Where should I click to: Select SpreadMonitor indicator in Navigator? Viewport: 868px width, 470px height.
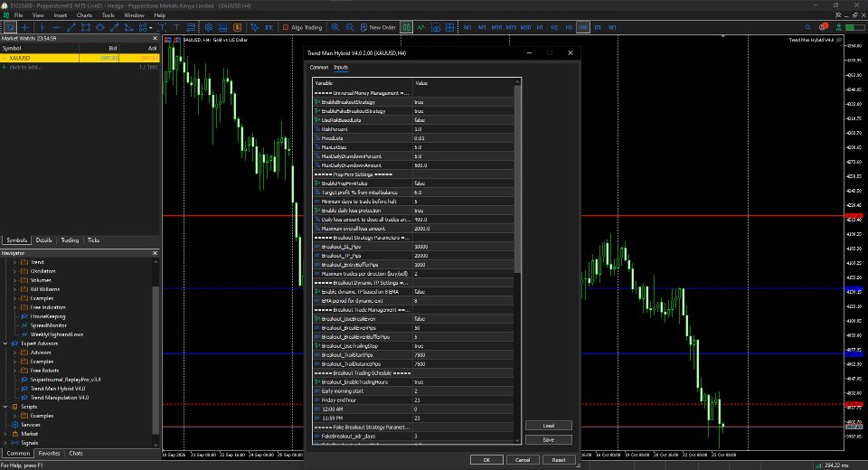click(48, 325)
